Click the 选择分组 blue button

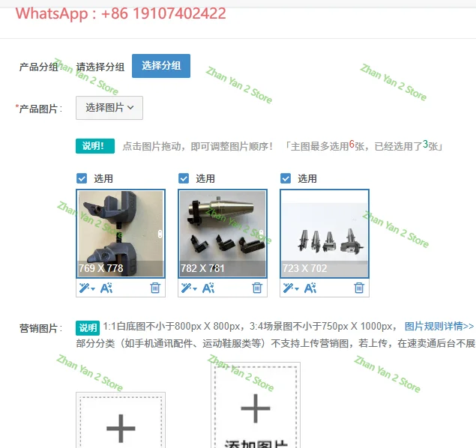[x=161, y=66]
